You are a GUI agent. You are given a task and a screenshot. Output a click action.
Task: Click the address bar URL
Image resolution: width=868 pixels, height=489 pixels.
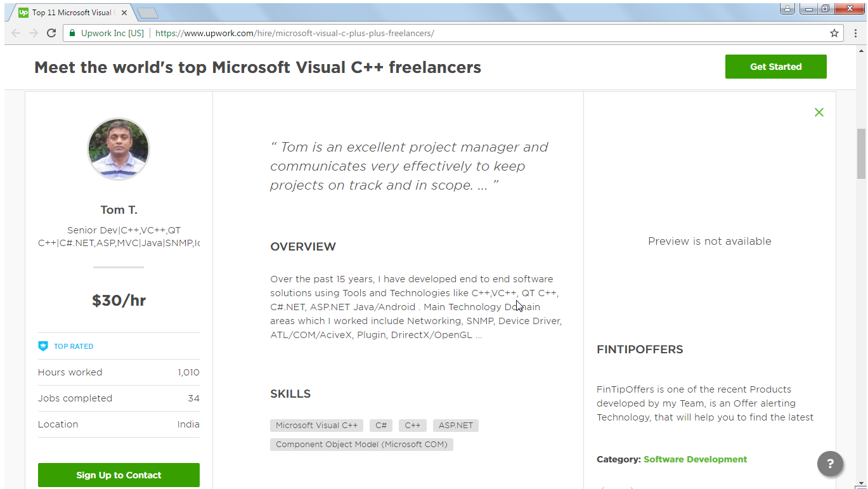295,33
